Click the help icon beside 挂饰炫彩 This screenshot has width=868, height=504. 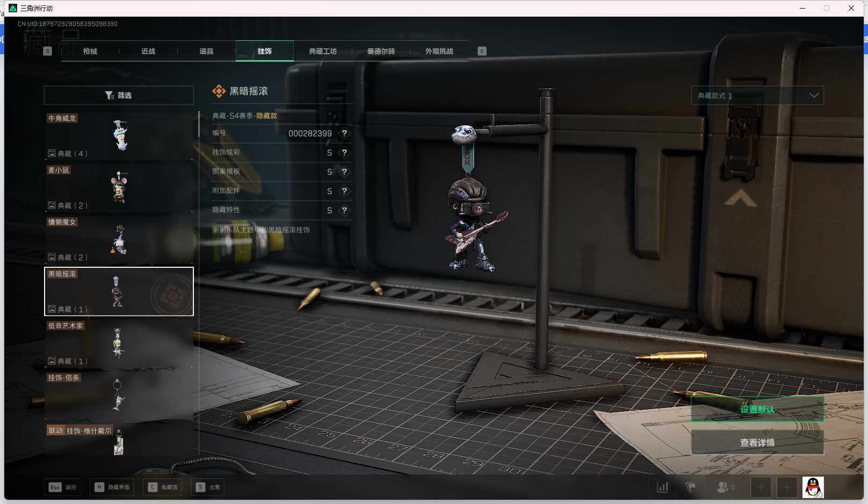[344, 153]
